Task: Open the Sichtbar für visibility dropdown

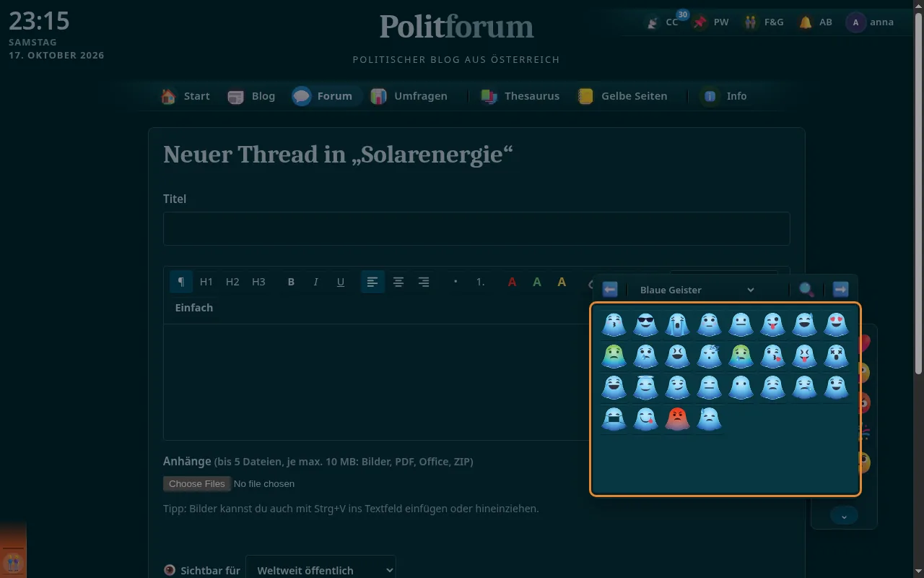Action: [x=321, y=570]
